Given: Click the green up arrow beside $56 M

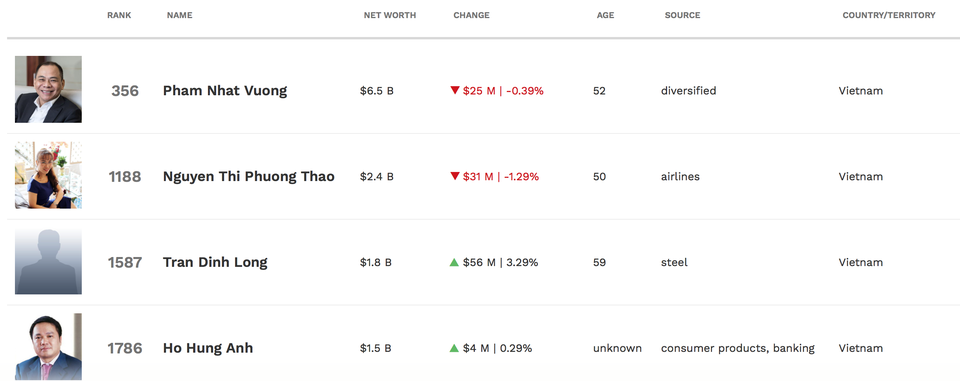Looking at the screenshot, I should (454, 262).
